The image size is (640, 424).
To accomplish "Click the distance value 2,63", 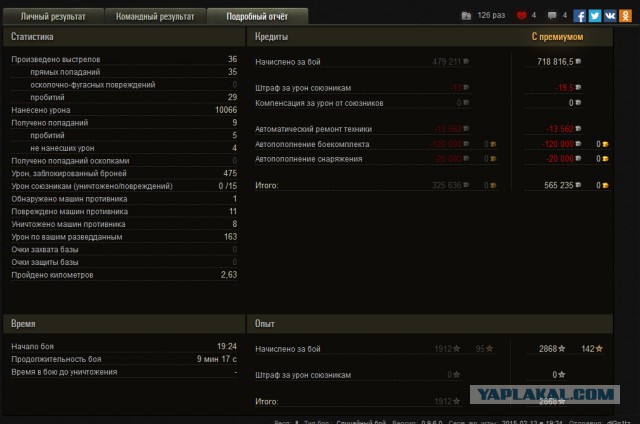I will (229, 275).
